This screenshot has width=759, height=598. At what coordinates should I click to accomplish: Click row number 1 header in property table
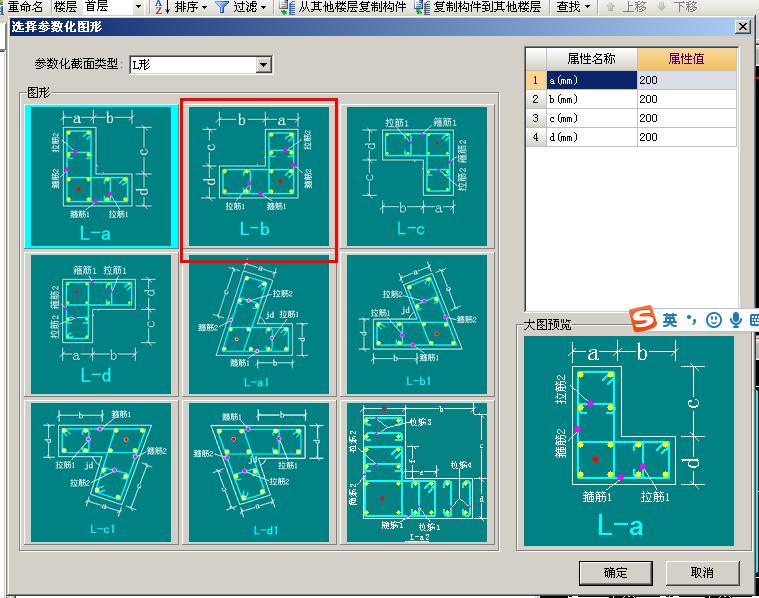pos(536,80)
